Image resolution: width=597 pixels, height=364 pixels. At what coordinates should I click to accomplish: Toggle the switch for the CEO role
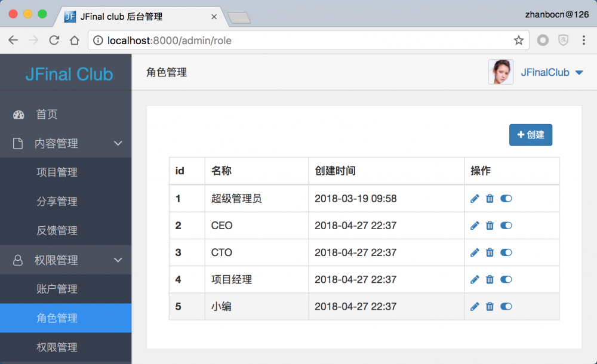pos(506,225)
